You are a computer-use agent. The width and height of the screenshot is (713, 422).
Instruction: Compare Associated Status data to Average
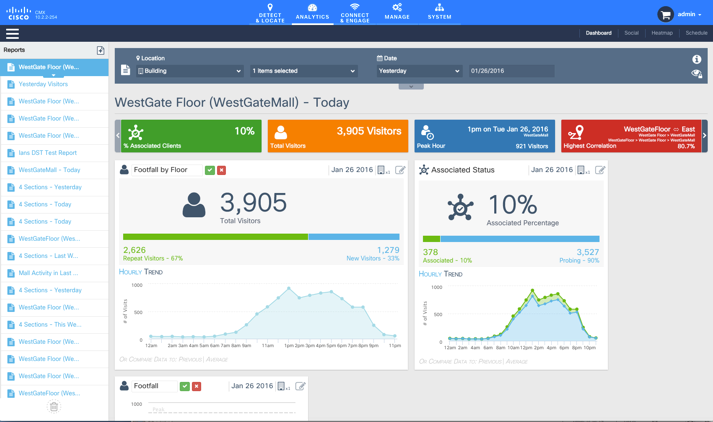pyautogui.click(x=517, y=362)
